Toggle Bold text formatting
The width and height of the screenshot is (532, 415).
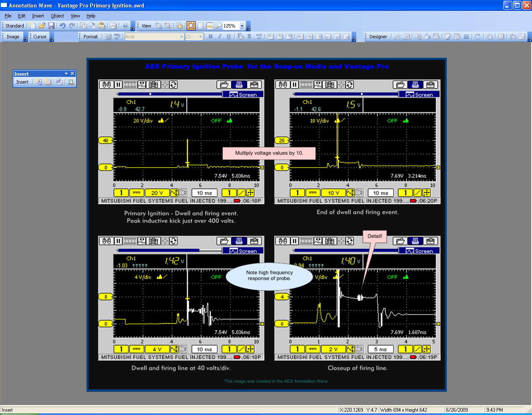click(210, 37)
